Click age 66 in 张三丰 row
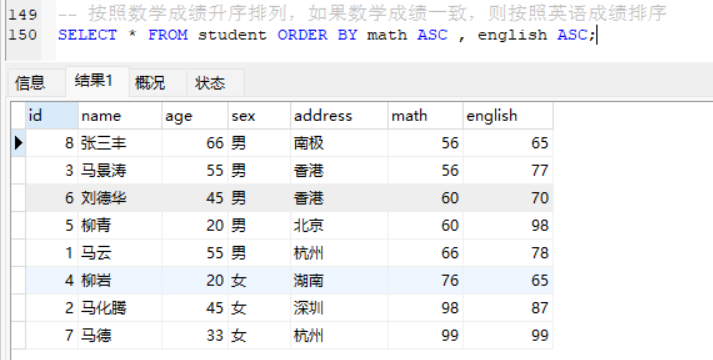The height and width of the screenshot is (360, 713). coord(195,143)
